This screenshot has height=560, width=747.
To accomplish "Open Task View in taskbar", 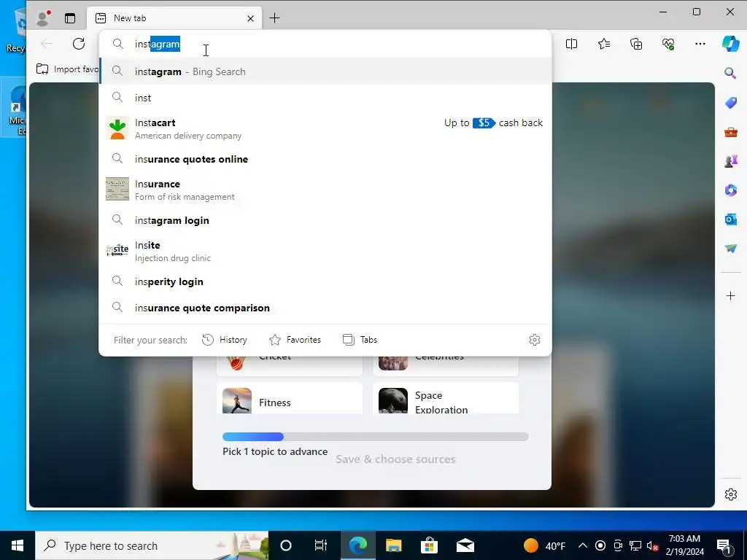I will 321,545.
